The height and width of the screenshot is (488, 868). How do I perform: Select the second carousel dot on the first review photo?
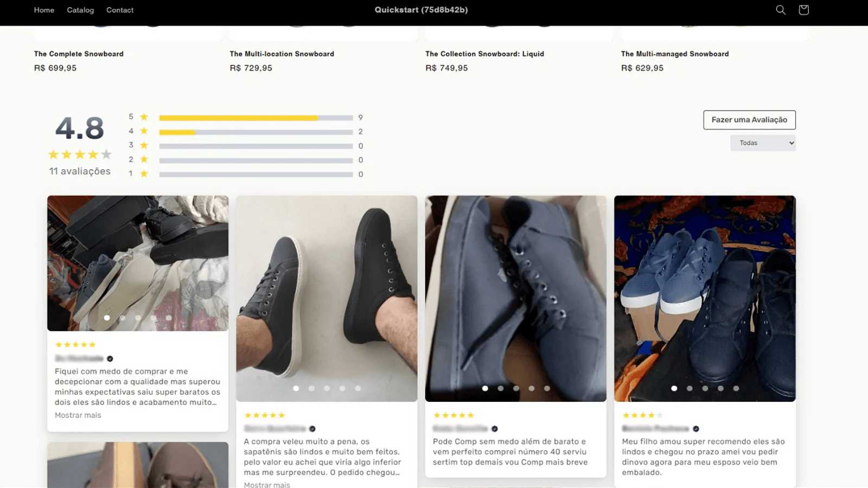click(123, 318)
